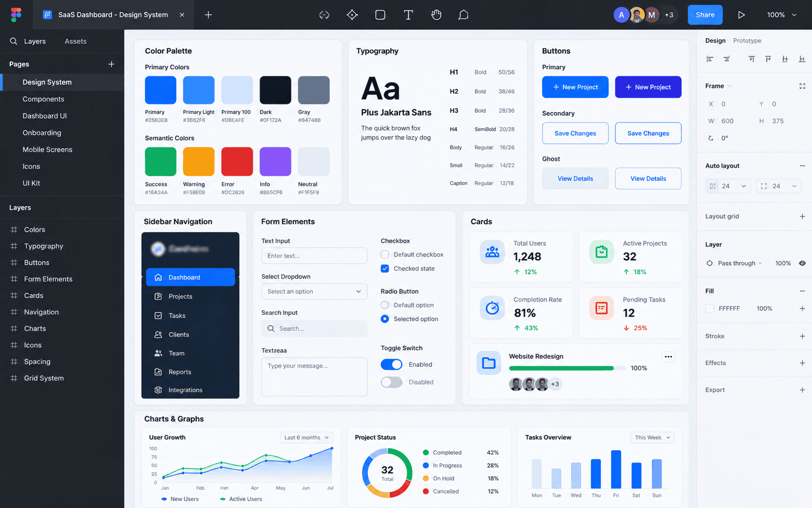Turn off the Enabled toggle switch

coord(392,365)
